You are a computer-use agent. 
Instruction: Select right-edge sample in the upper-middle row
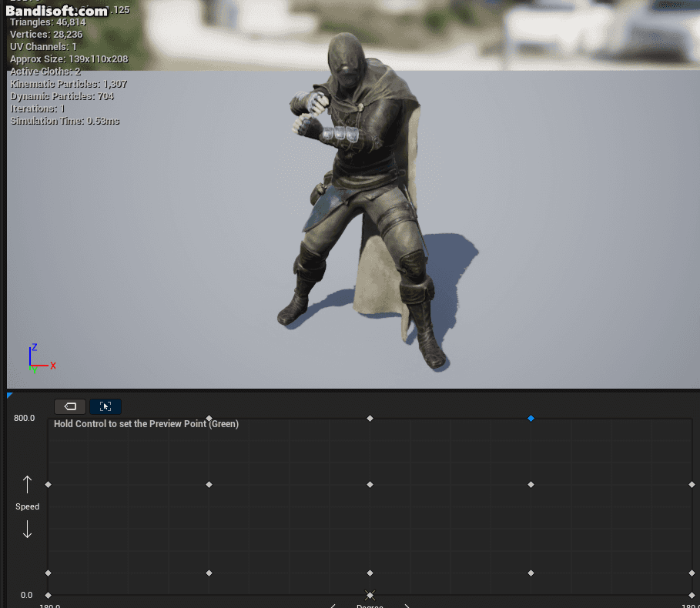coord(692,484)
